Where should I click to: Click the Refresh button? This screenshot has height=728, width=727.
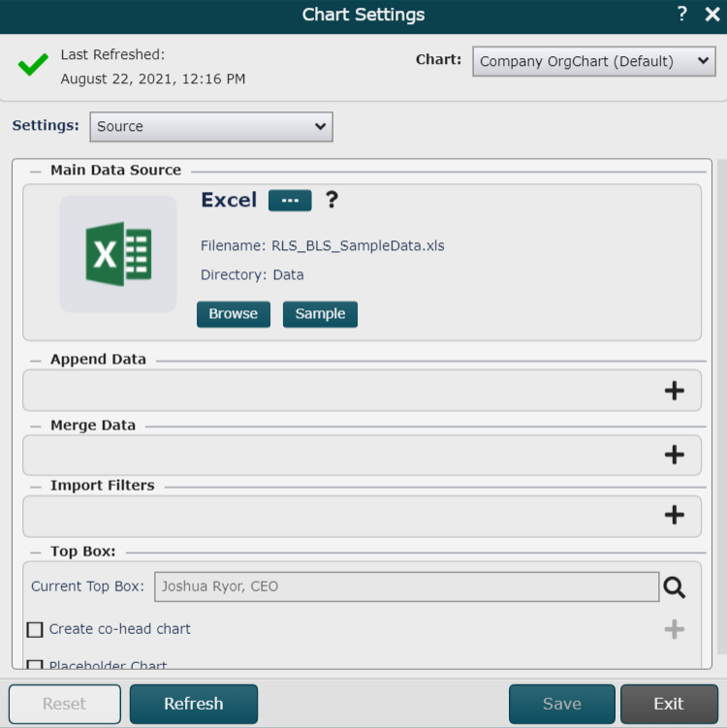[193, 704]
